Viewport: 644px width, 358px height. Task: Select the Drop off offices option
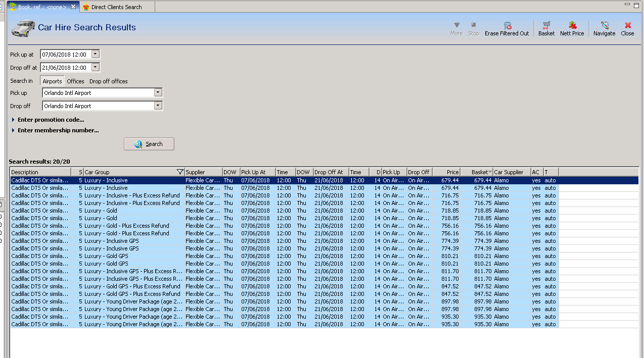tap(109, 81)
